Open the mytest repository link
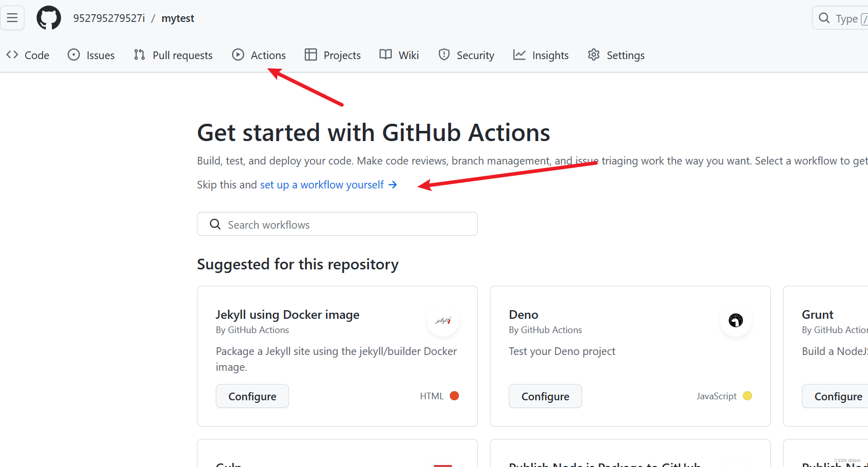This screenshot has width=868, height=467. 178,18
